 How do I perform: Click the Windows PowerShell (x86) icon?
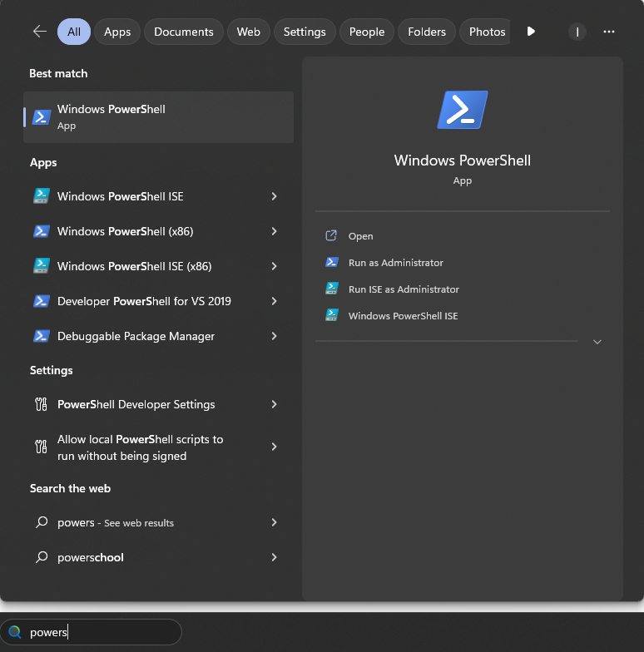click(42, 231)
